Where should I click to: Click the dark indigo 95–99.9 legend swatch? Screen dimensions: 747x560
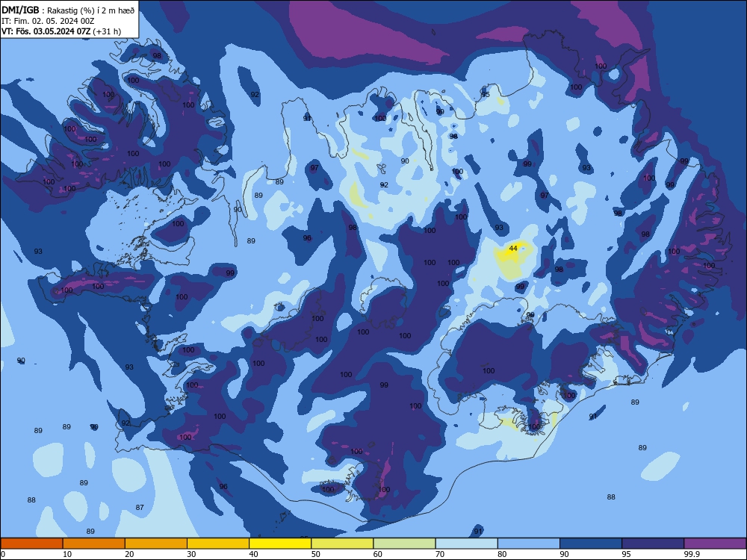(653, 544)
